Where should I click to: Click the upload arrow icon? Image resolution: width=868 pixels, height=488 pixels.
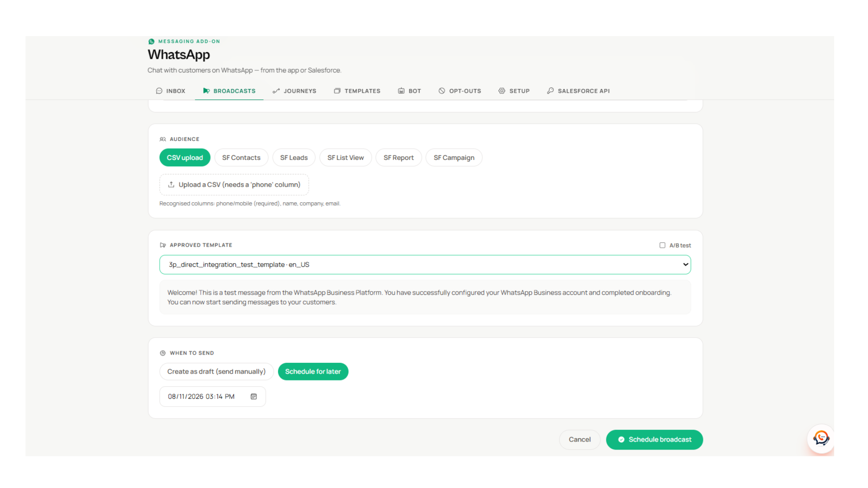(x=171, y=184)
